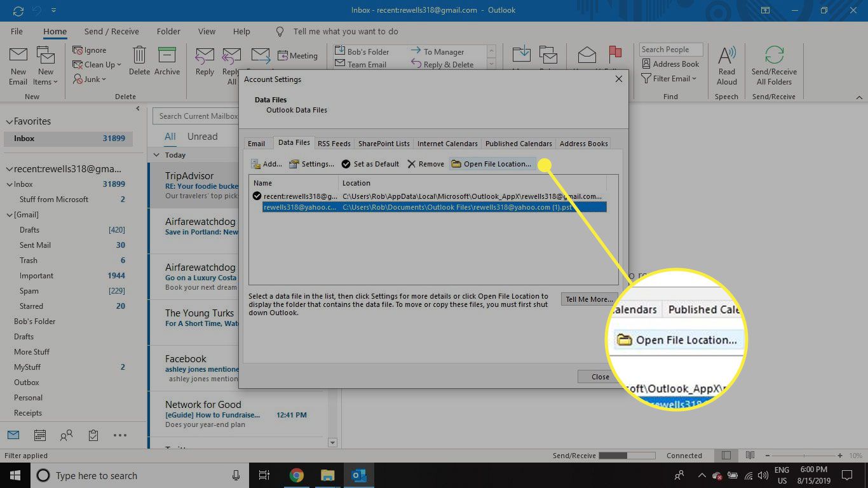
Task: Open the Folder ribbon tab
Action: (168, 31)
